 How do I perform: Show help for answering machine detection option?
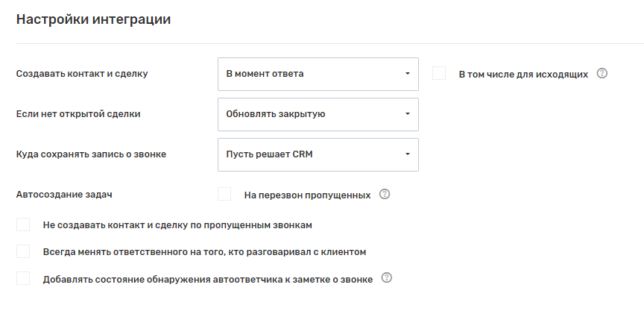[386, 278]
